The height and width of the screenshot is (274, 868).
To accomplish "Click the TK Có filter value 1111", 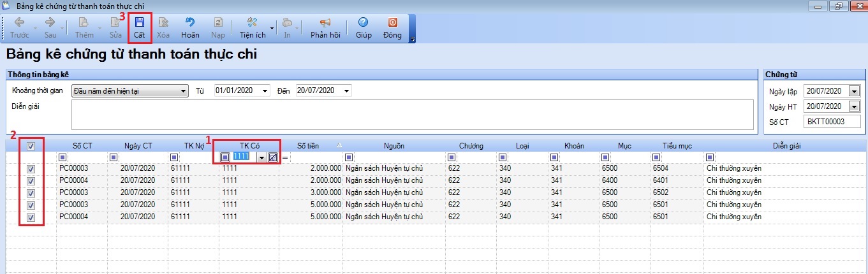I will pyautogui.click(x=241, y=157).
